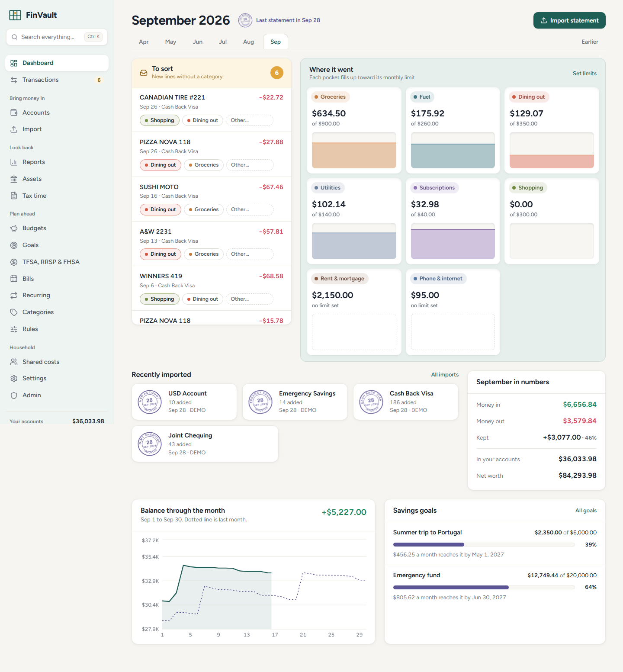Viewport: 623px width, 672px height.
Task: Click the TFSA, RRSP & FHSA coin icon
Action: click(14, 262)
